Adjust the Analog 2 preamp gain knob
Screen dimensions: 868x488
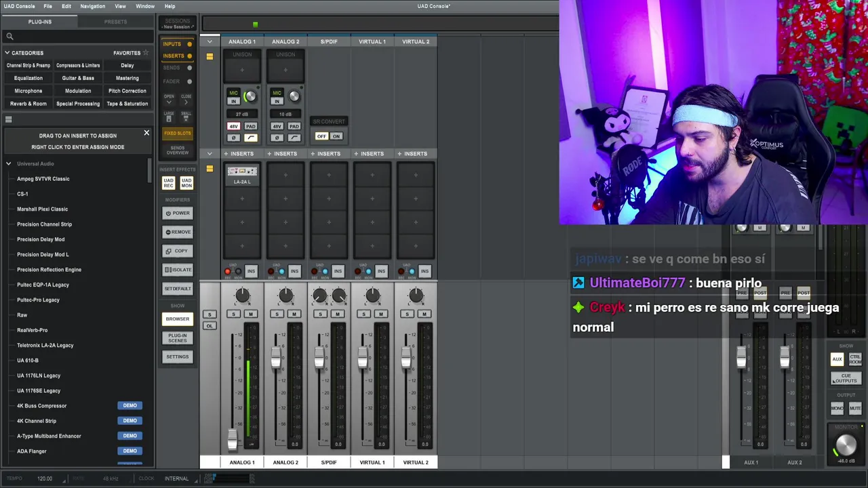(294, 96)
